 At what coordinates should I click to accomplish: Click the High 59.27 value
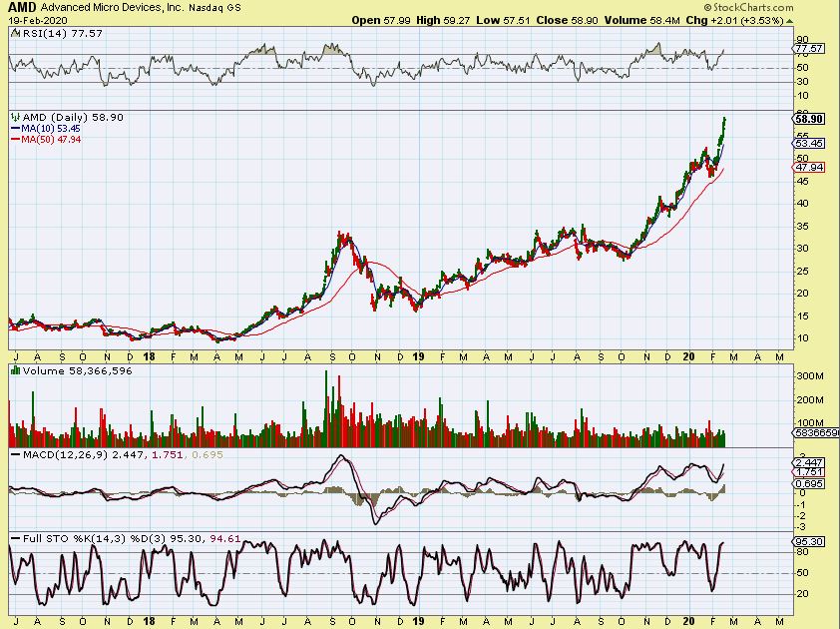point(443,20)
